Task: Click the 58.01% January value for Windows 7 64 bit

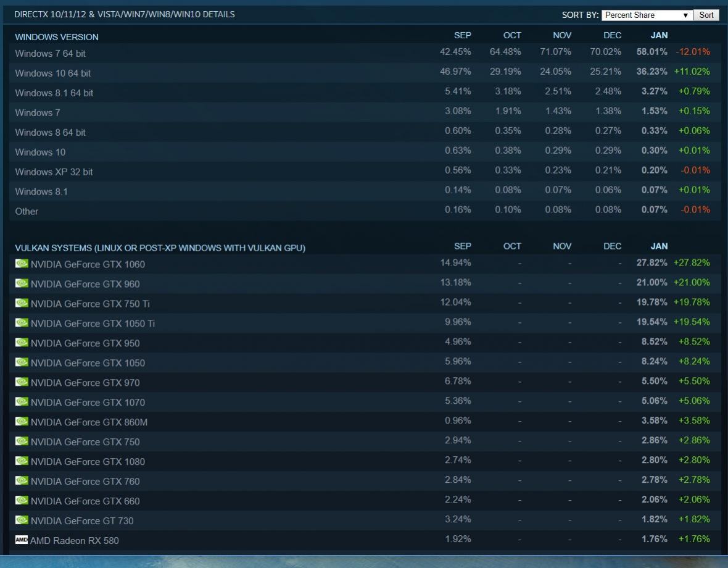Action: tap(652, 51)
